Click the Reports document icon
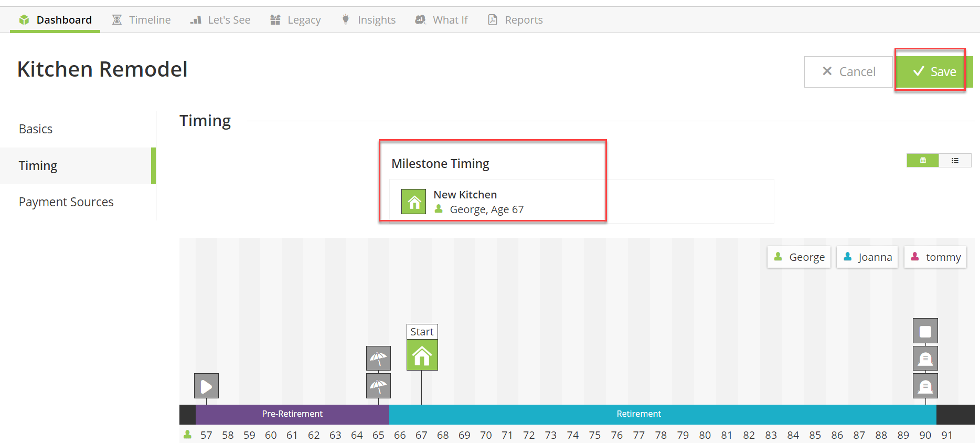Viewport: 980px width, 443px height. [493, 20]
